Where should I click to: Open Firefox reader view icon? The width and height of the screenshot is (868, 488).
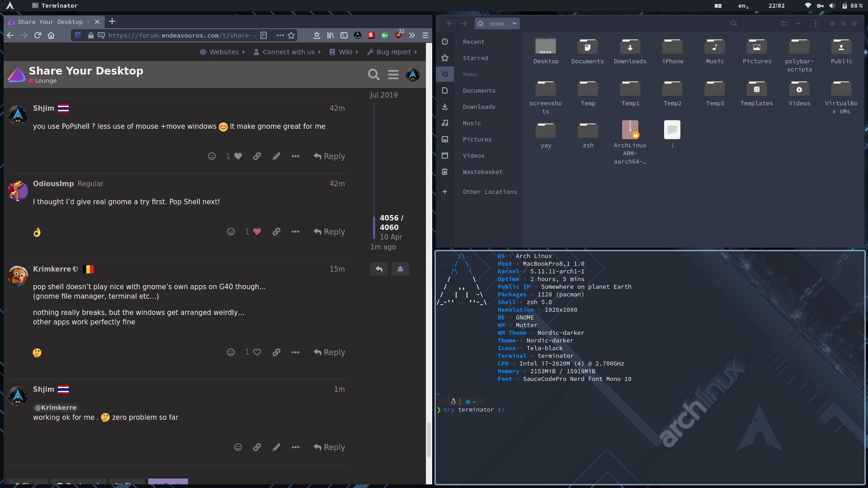click(264, 35)
